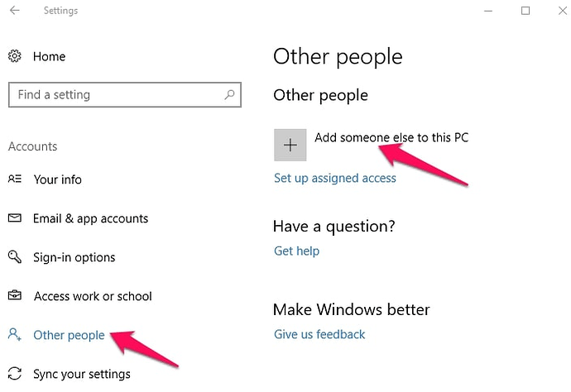Click the Your info person icon

coord(15,179)
